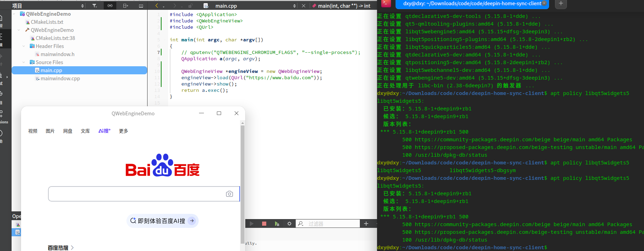Screen dimensions: 644x251
Task: Click the QWebEngineDemo window vertical scrollbar
Action: coord(242,184)
